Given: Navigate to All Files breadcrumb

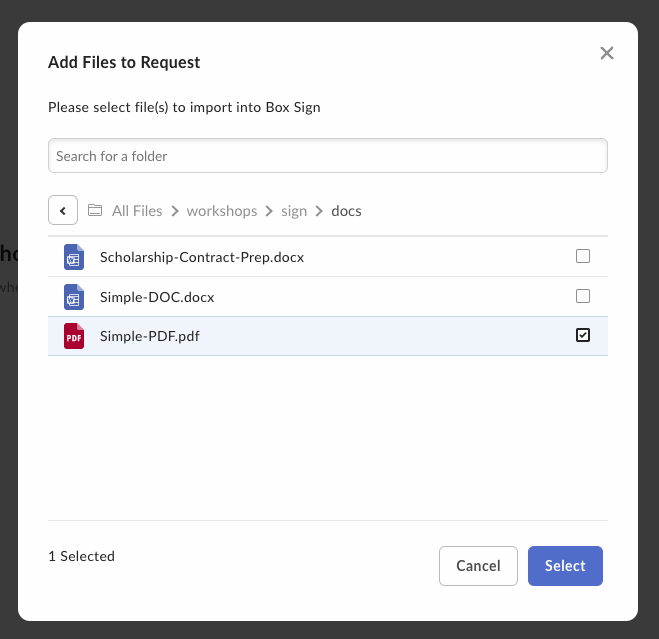Looking at the screenshot, I should point(137,211).
